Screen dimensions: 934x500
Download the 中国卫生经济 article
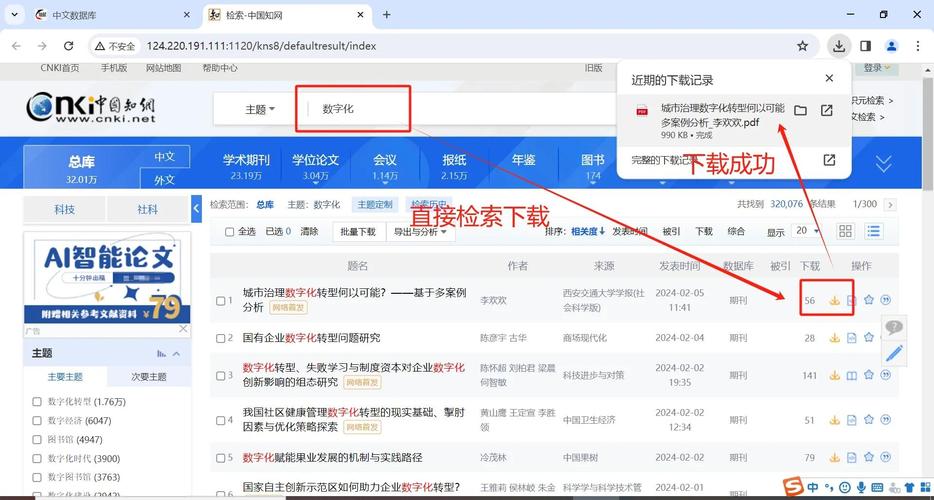(x=835, y=420)
